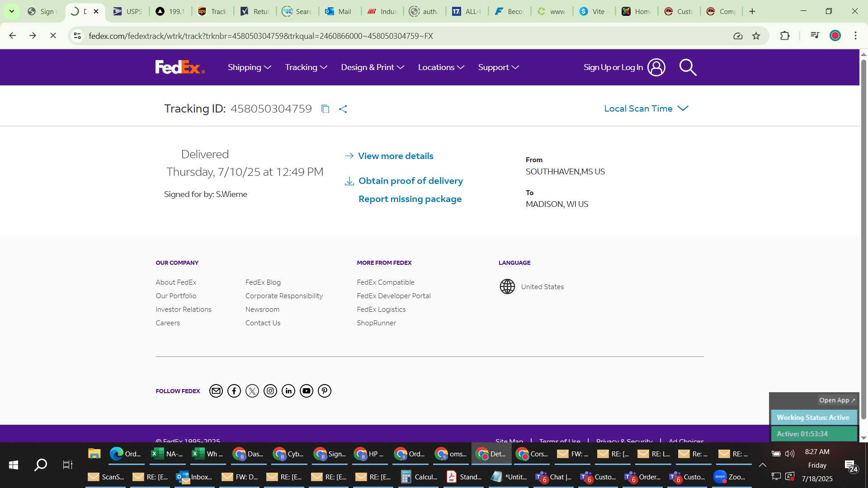The height and width of the screenshot is (488, 868).
Task: Click the globe language icon
Action: [x=507, y=286]
